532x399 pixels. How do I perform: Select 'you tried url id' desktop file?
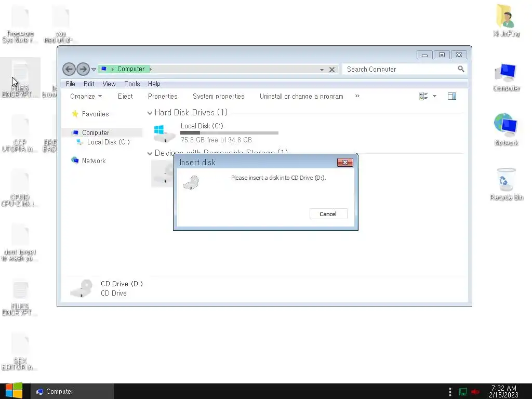60,24
